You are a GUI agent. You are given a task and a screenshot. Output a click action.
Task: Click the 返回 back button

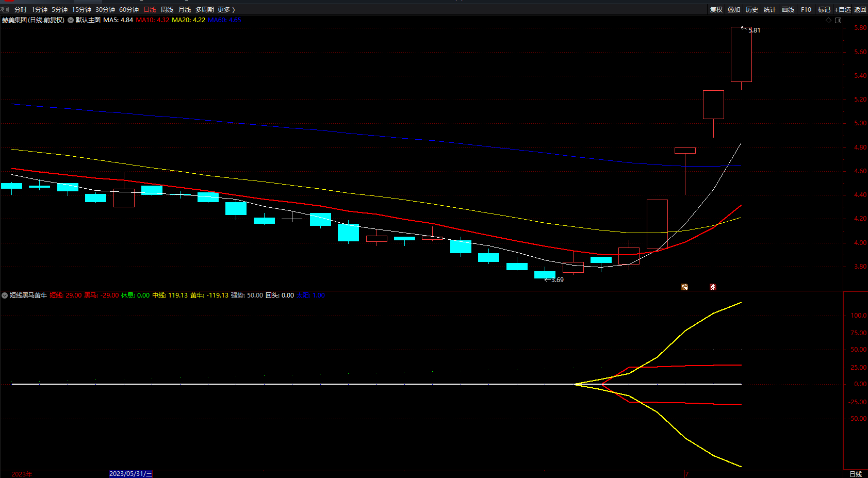click(860, 10)
